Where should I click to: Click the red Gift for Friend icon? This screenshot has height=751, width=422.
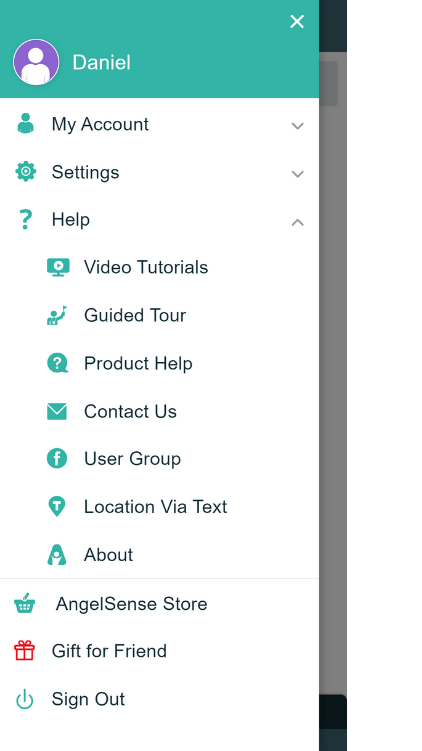[x=24, y=651]
